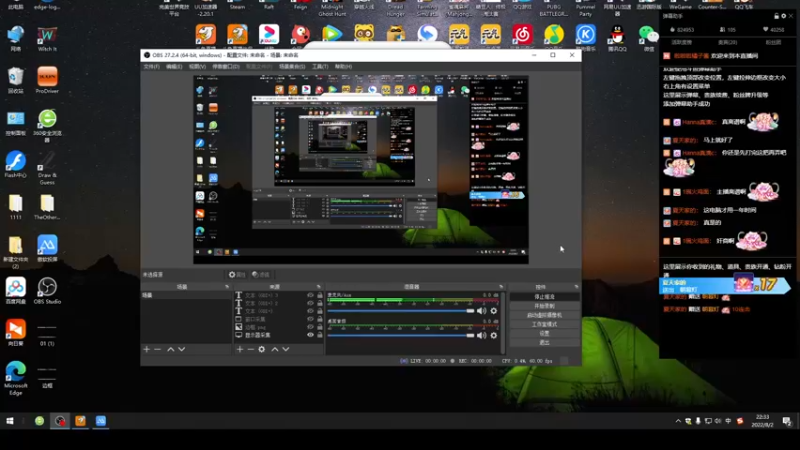
Task: Add a new scene with the plus icon
Action: point(146,349)
